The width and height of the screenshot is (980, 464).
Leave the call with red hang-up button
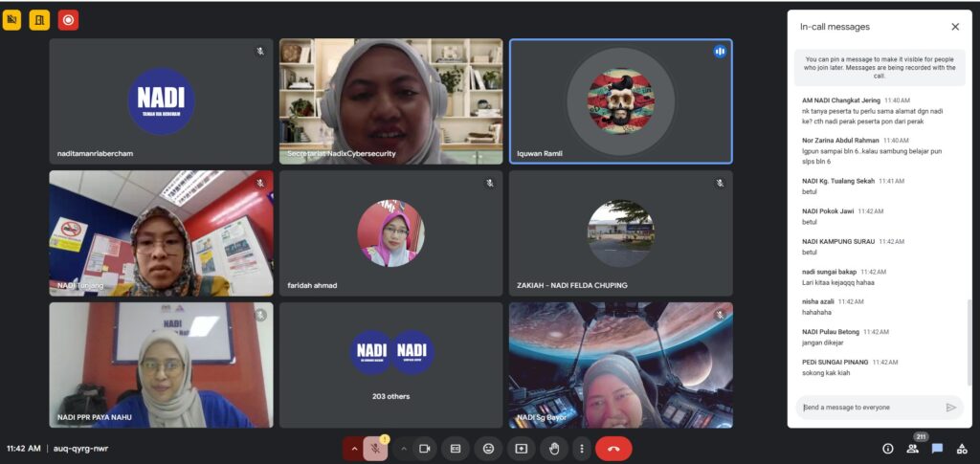[613, 448]
